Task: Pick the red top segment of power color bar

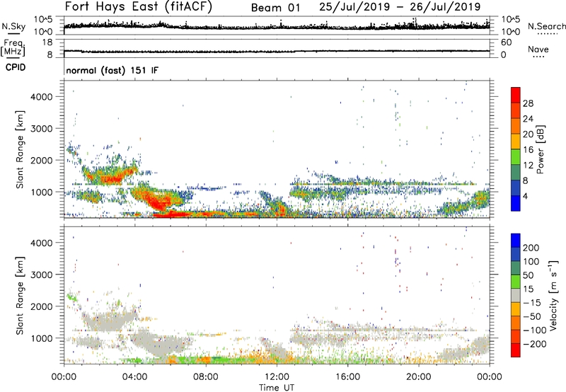Action: [x=516, y=96]
